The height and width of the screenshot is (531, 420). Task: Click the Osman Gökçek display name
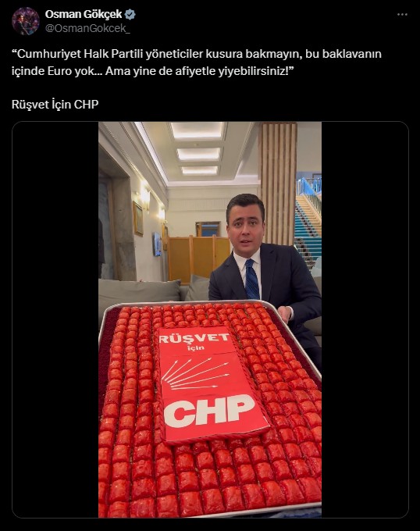click(84, 14)
